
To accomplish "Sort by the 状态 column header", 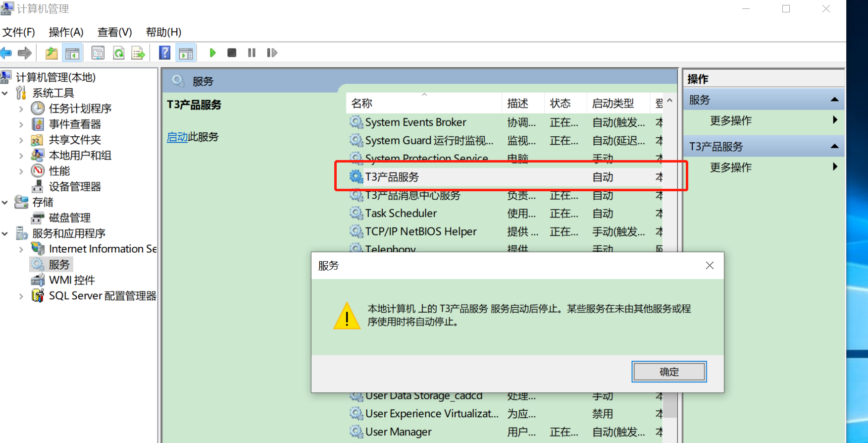I will coord(565,103).
